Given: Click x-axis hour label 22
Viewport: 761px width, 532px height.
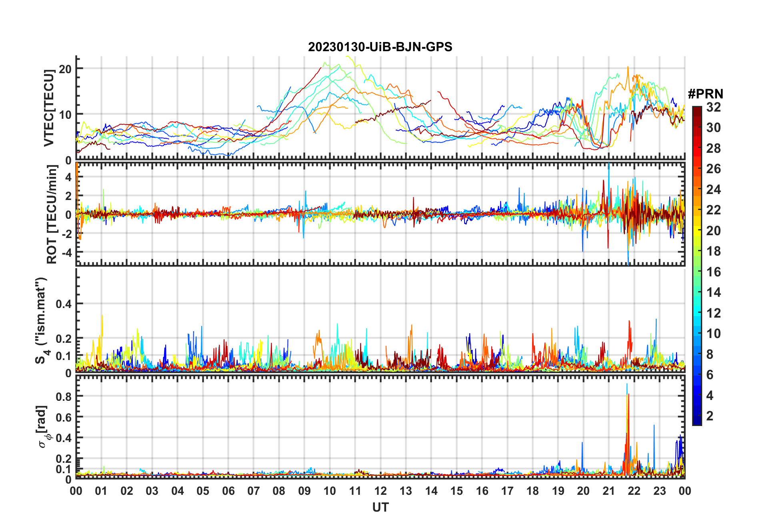Looking at the screenshot, I should pyautogui.click(x=634, y=491).
